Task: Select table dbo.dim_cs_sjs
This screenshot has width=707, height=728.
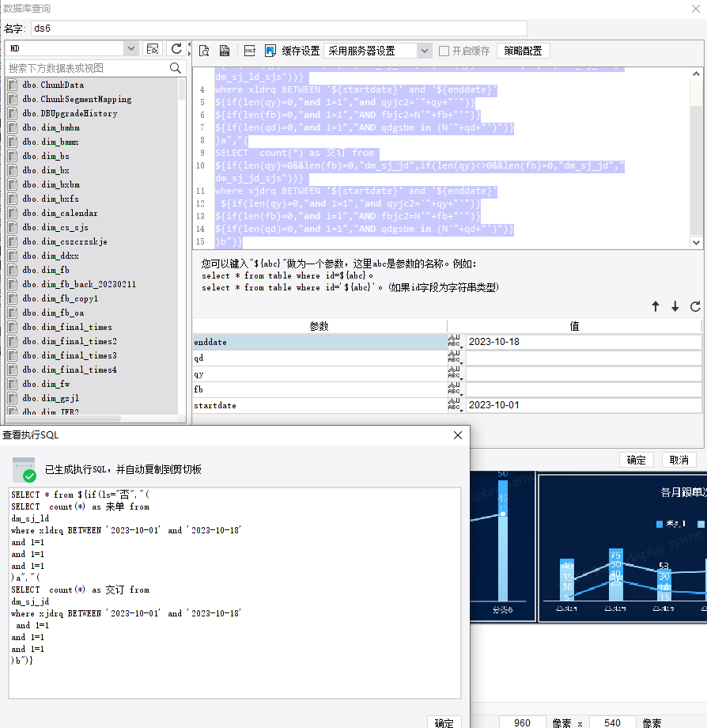Action: point(55,228)
